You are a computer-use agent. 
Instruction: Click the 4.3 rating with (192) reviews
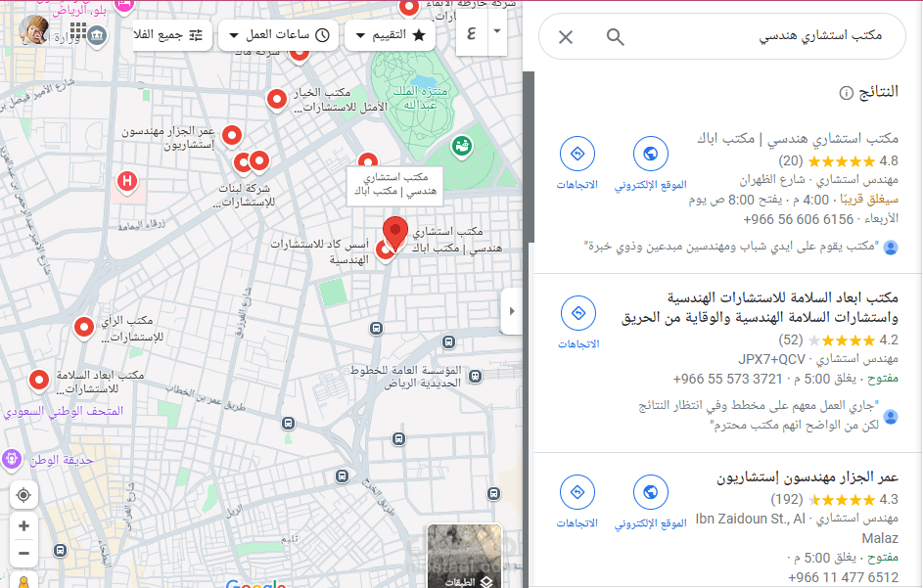pyautogui.click(x=834, y=500)
